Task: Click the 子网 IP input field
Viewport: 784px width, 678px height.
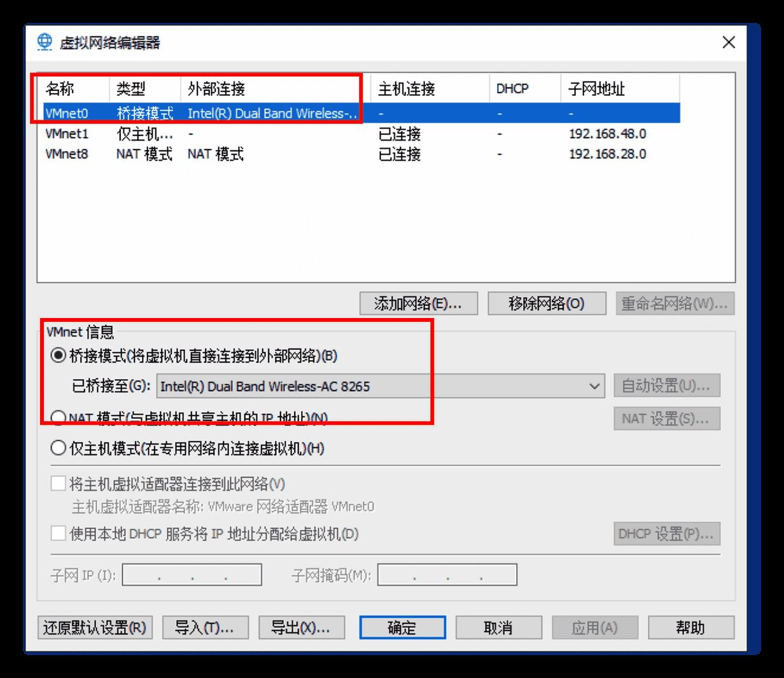Action: [191, 574]
